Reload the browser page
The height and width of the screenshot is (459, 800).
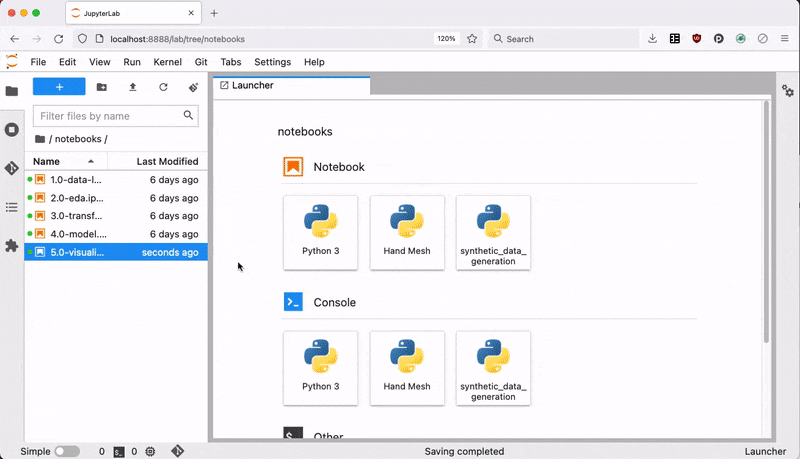[x=59, y=39]
